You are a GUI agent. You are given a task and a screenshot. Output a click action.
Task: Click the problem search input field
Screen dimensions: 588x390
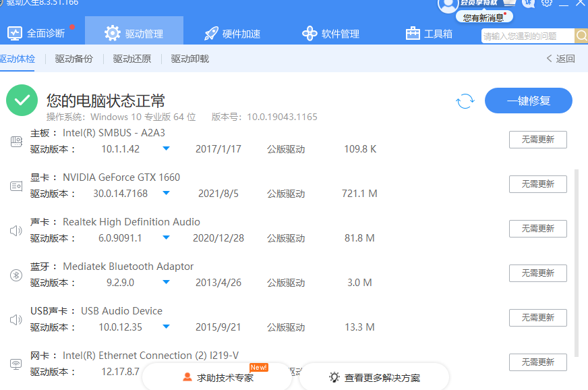528,36
